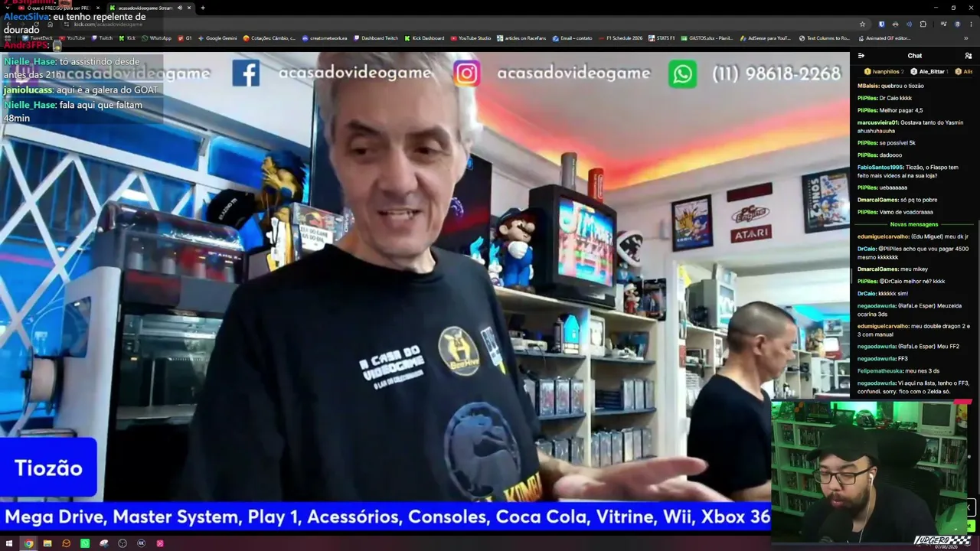The height and width of the screenshot is (551, 980).
Task: Open the browser extensions puzzle menu
Action: pyautogui.click(x=923, y=24)
